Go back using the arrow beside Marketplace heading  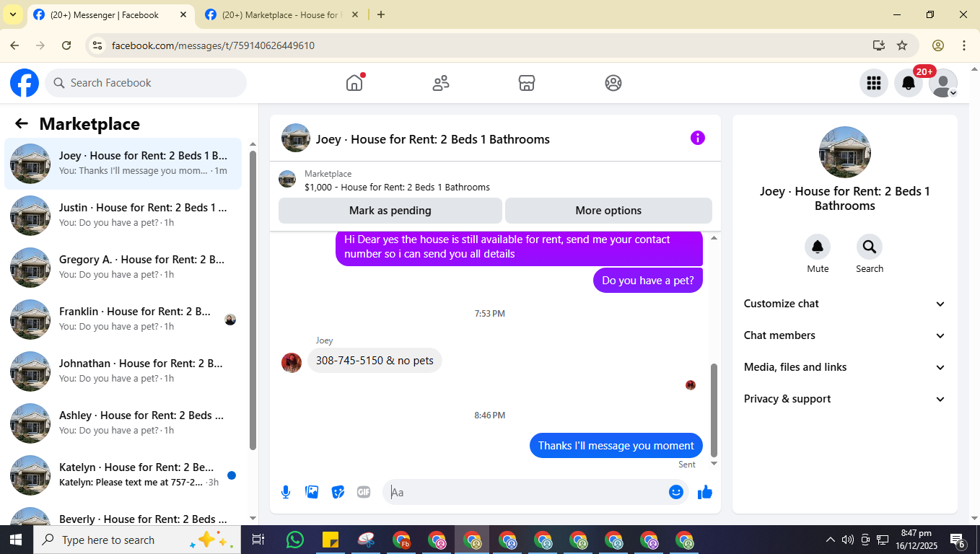pyautogui.click(x=22, y=123)
